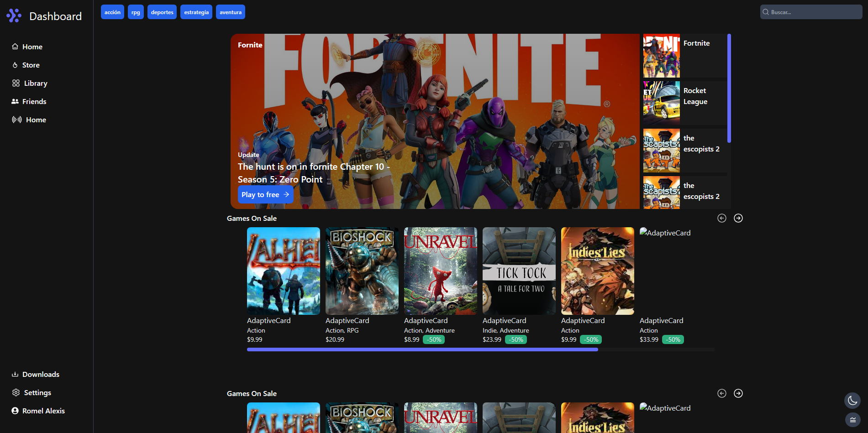This screenshot has height=433, width=868.
Task: Go to next in first Games On Sale row
Action: (x=738, y=218)
